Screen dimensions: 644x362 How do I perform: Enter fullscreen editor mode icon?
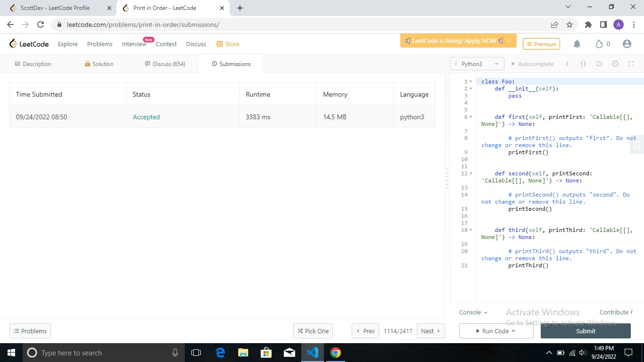coord(631,64)
